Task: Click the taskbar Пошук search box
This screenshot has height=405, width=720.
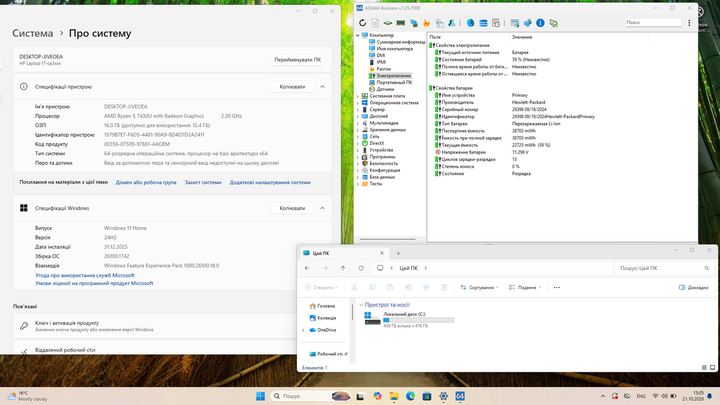Action: point(310,396)
